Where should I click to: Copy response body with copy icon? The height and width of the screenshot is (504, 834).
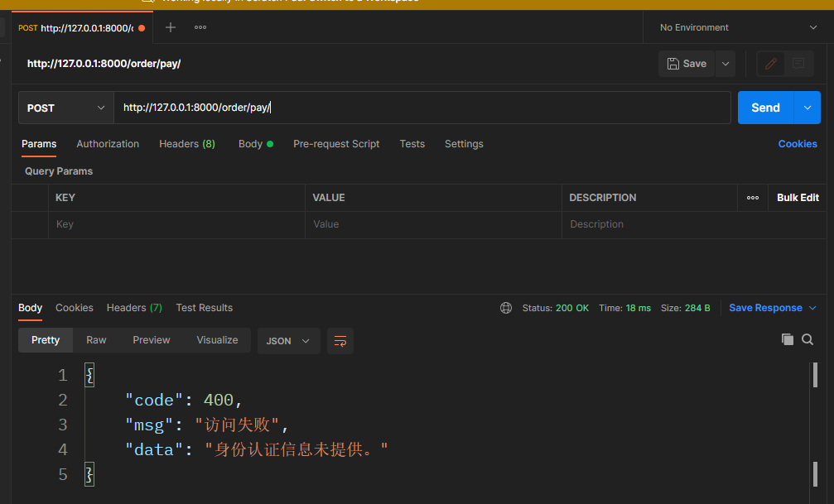(x=787, y=339)
